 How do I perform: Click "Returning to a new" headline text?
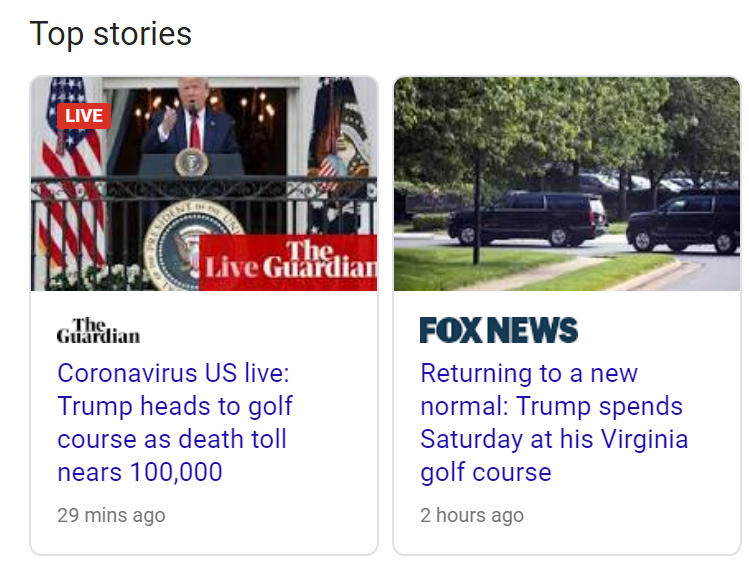coord(529,373)
